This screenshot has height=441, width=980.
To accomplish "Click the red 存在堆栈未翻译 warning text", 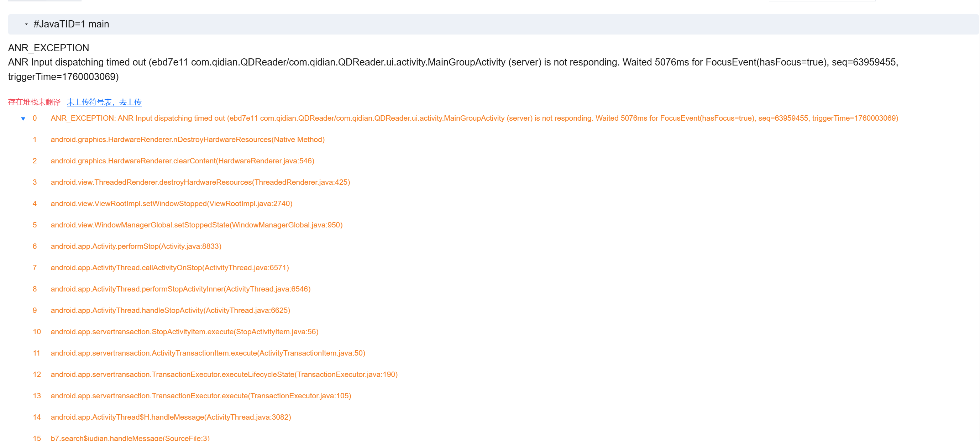I will pos(34,102).
